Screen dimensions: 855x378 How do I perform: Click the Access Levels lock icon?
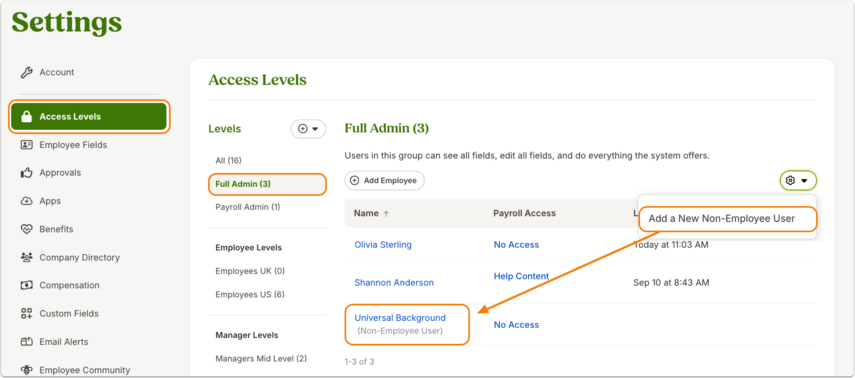pos(26,117)
